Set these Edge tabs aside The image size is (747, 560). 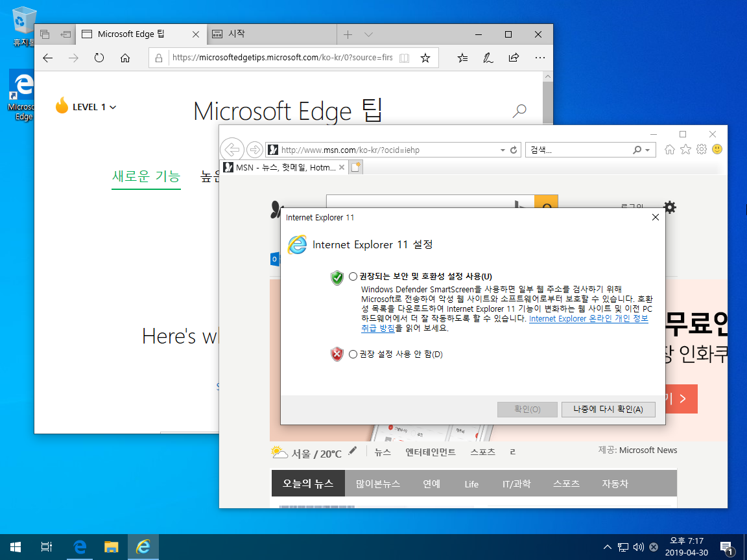(x=65, y=34)
